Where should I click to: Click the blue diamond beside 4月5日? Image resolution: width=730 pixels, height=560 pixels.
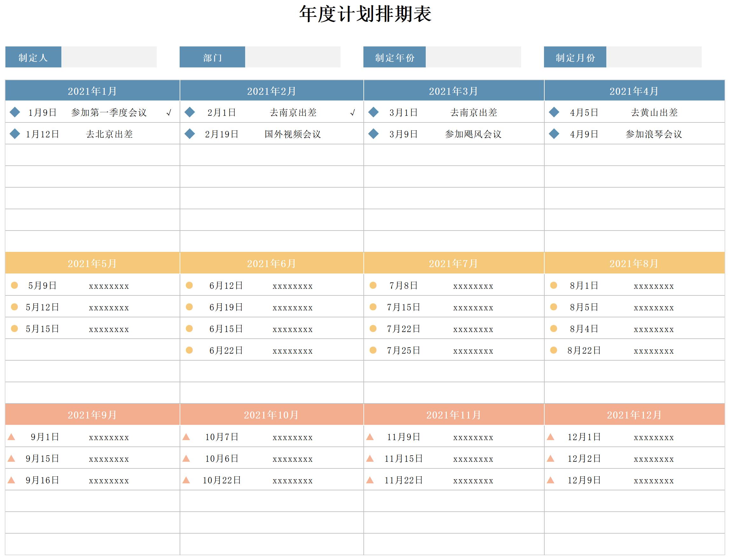pyautogui.click(x=554, y=112)
